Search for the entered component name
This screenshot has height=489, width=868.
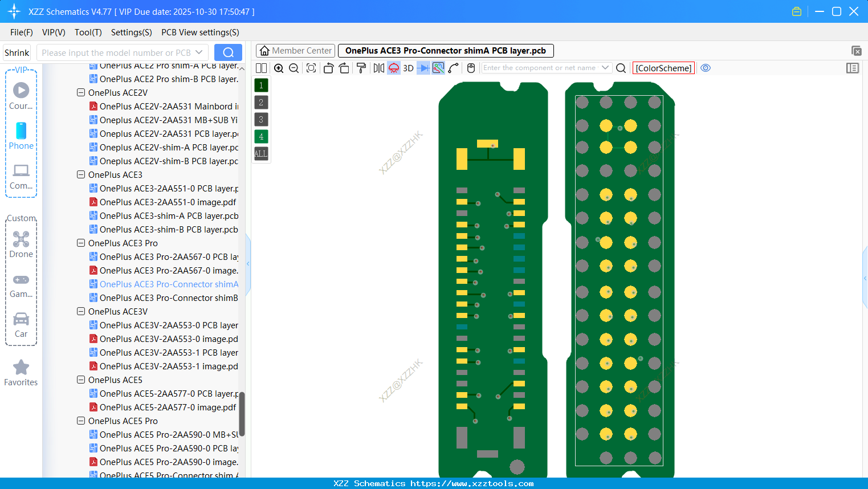click(x=621, y=68)
